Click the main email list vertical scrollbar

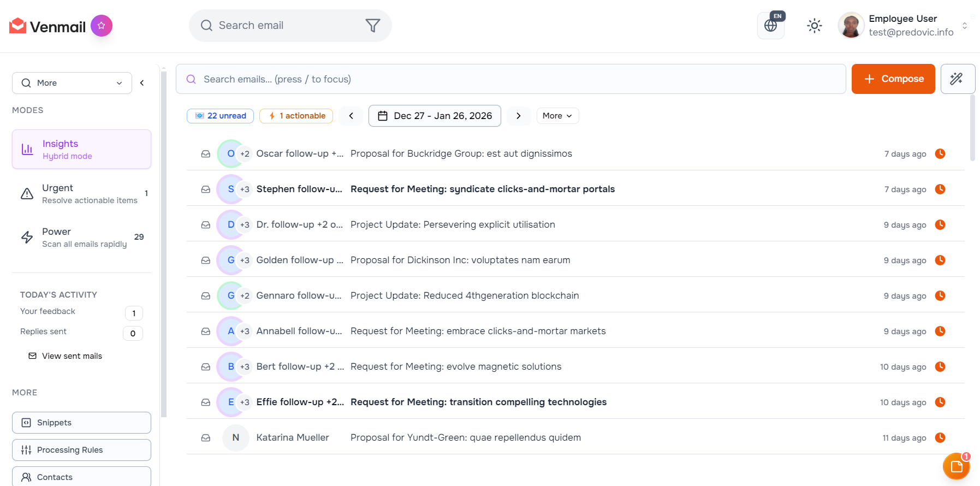coord(972,128)
